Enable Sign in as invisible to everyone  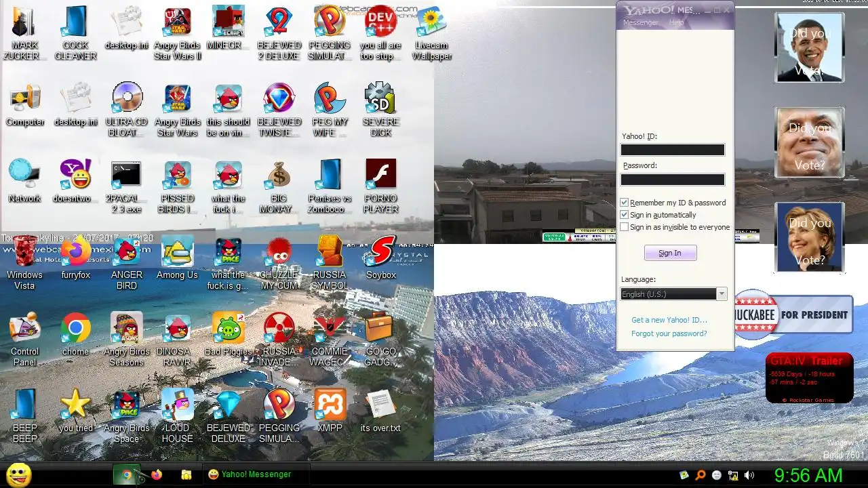coord(625,227)
